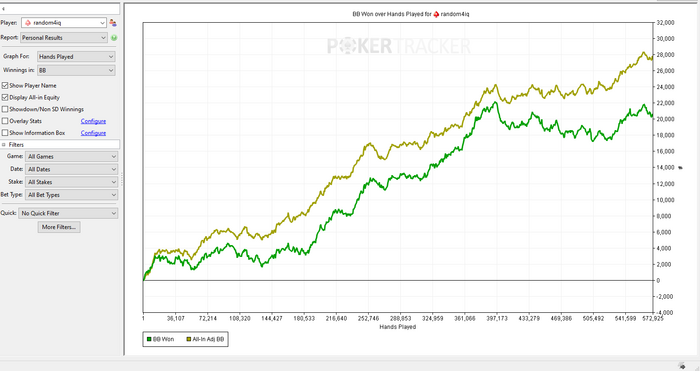The height and width of the screenshot is (371, 700).
Task: Open the Graph For dropdown
Action: 76,57
